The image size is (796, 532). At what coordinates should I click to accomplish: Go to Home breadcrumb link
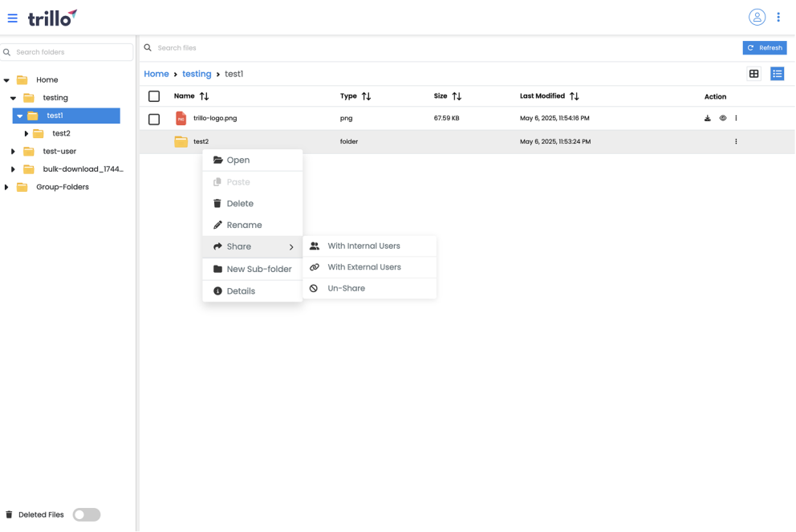(156, 74)
